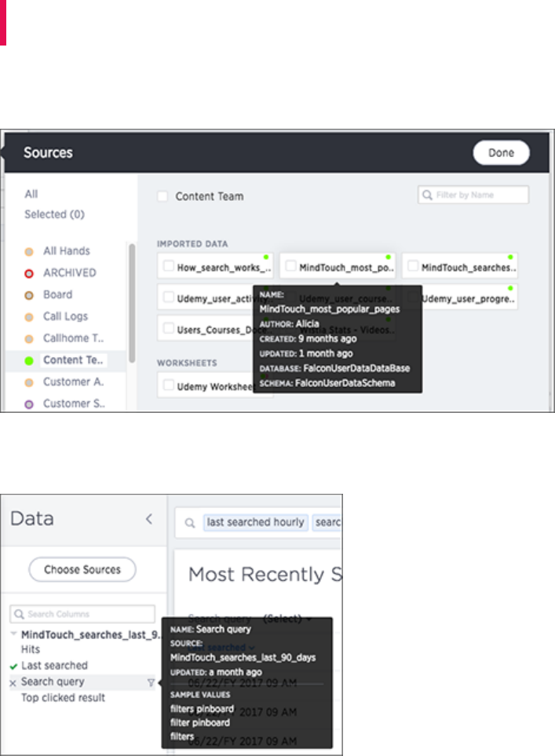This screenshot has width=555, height=756.
Task: Check the How_search_works source checkbox
Action: pos(168,266)
